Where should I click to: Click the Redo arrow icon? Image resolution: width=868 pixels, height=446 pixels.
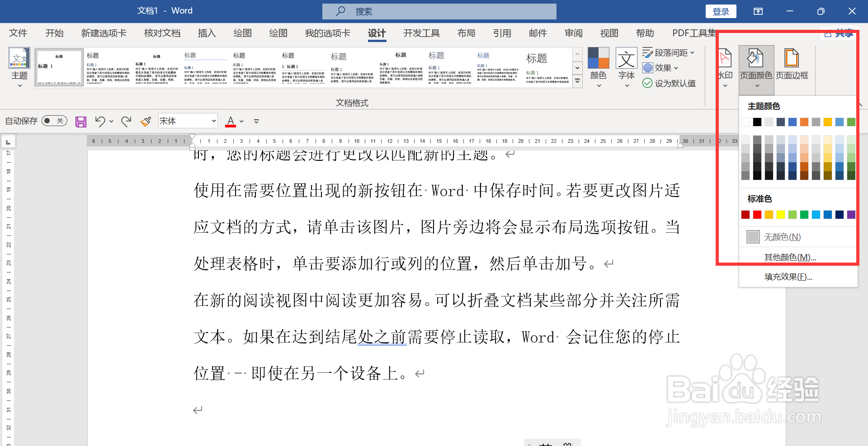tap(126, 121)
